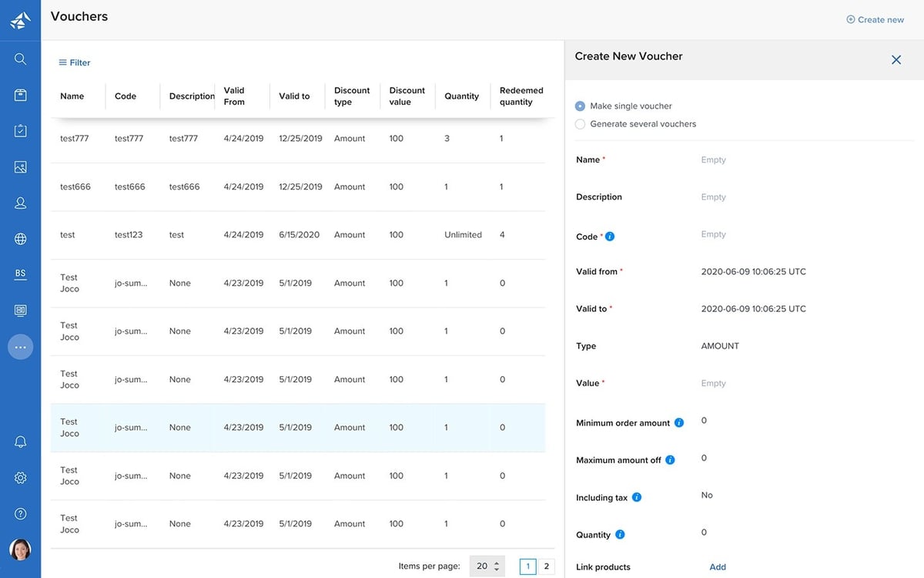Select the Make single voucher radio
The image size is (924, 578).
581,106
